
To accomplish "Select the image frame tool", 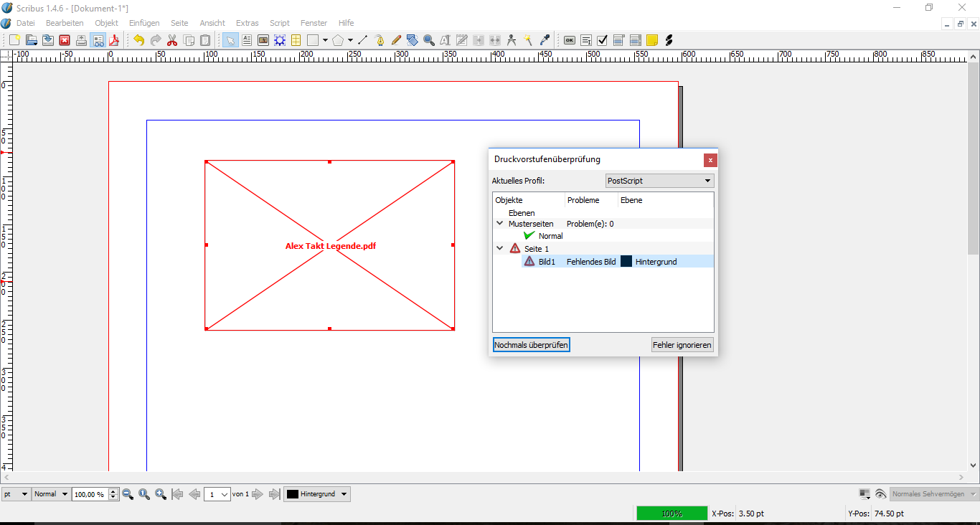I will click(x=263, y=40).
